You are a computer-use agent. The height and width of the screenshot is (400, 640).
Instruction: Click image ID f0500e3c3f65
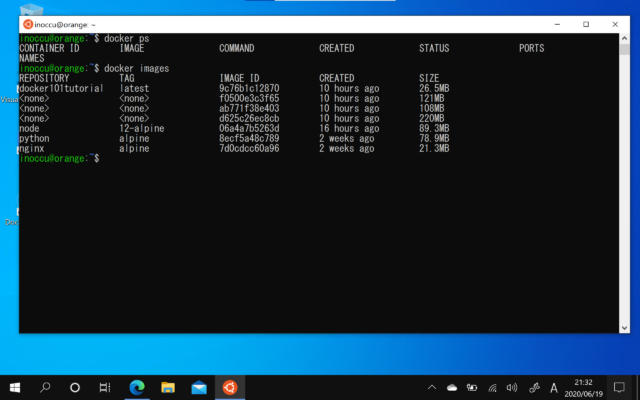(249, 98)
